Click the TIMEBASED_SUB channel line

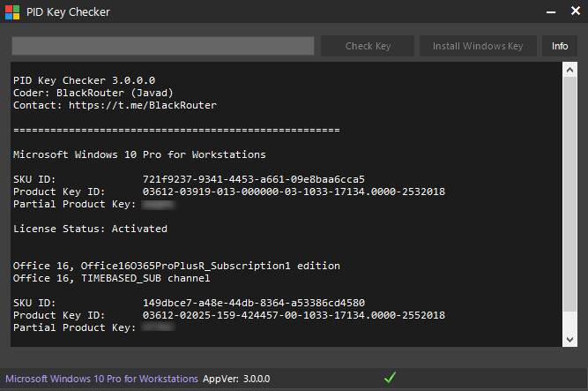[x=111, y=278]
